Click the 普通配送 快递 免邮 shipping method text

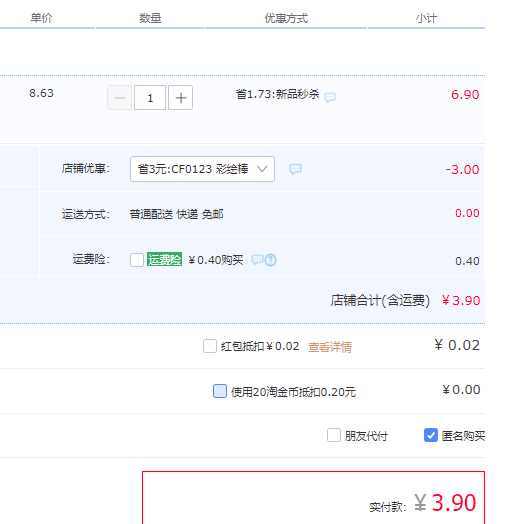[176, 214]
